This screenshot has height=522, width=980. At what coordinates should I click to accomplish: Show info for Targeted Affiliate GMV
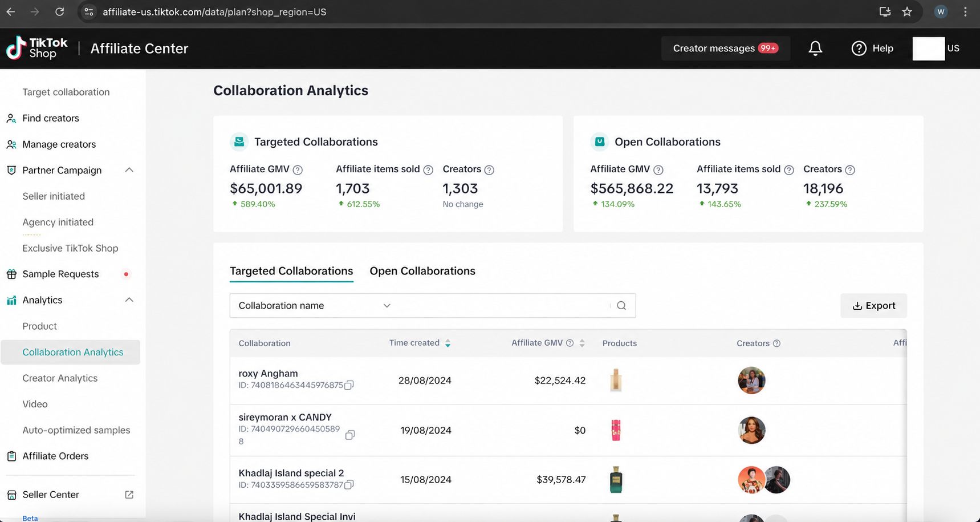(x=298, y=169)
